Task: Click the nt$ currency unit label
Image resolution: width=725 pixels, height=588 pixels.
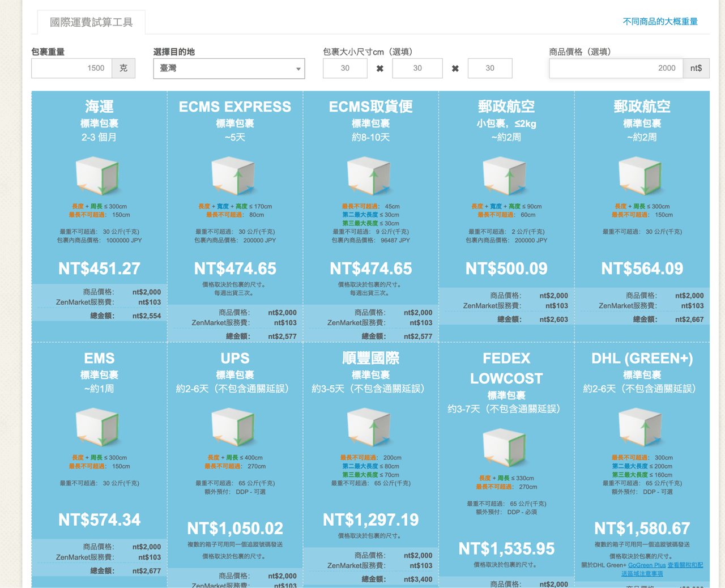Action: point(696,68)
